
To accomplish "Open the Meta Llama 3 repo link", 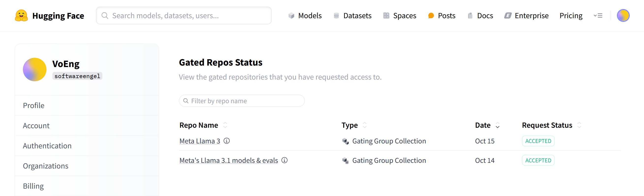I will [200, 141].
